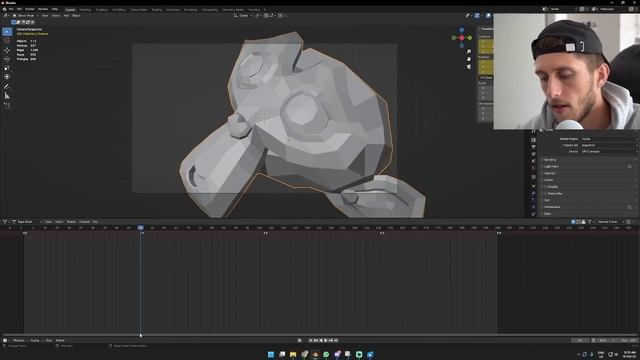Toggle Only Show Errors in dope sheet
Screen dimensions: 640x360
tap(583, 222)
